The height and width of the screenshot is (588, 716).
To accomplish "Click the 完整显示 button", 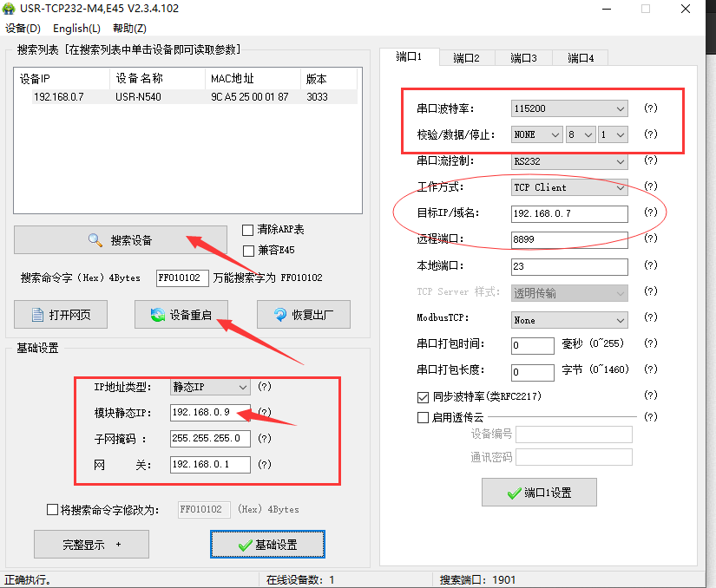I will pyautogui.click(x=91, y=545).
